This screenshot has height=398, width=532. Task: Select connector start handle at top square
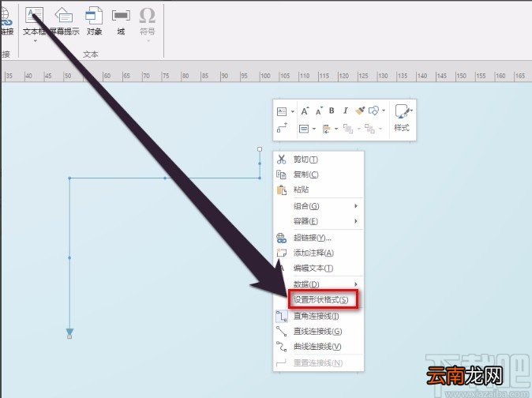(x=260, y=149)
